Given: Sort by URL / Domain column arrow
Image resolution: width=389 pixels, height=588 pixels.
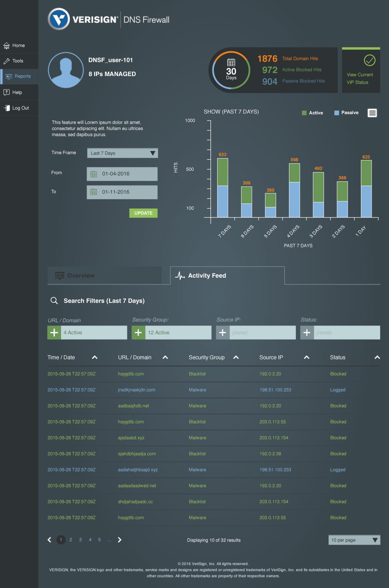Looking at the screenshot, I should coord(165,358).
